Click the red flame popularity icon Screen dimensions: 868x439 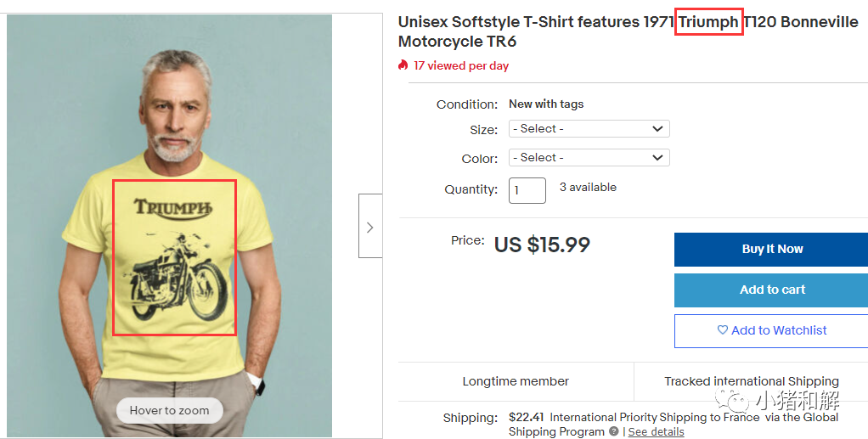click(x=403, y=65)
